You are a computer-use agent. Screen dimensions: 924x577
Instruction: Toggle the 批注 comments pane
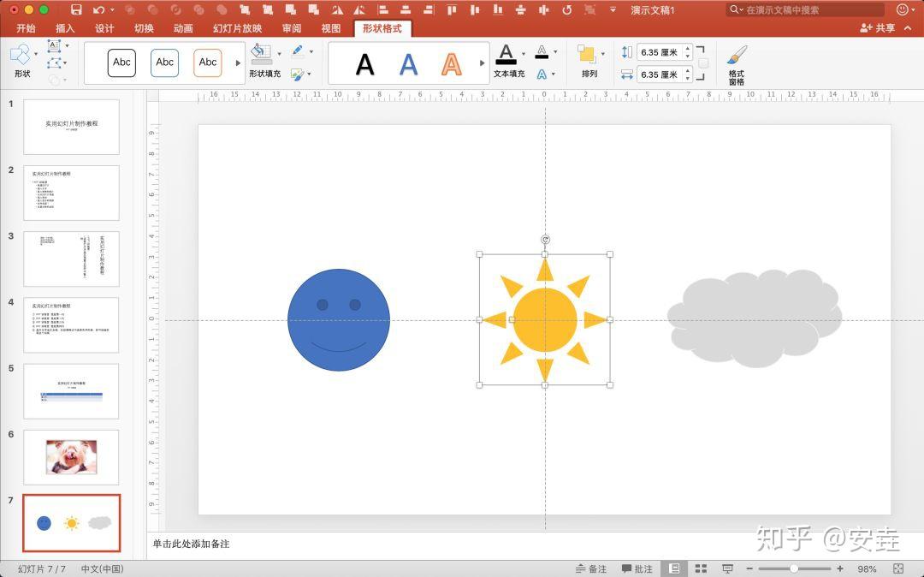click(x=637, y=568)
